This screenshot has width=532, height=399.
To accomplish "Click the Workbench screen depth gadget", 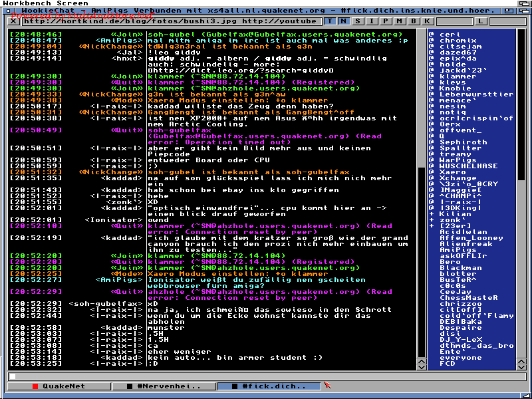I will [523, 4].
